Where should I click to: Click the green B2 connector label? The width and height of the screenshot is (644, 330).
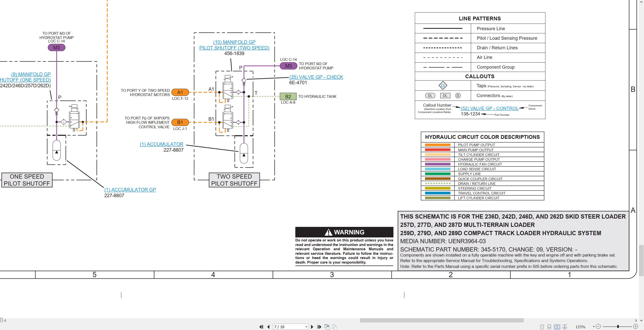tap(288, 96)
